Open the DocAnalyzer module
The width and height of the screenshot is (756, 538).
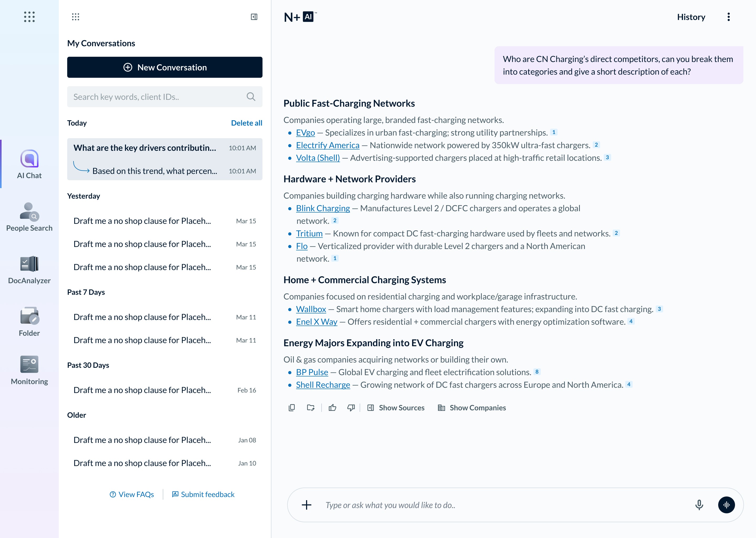(29, 270)
